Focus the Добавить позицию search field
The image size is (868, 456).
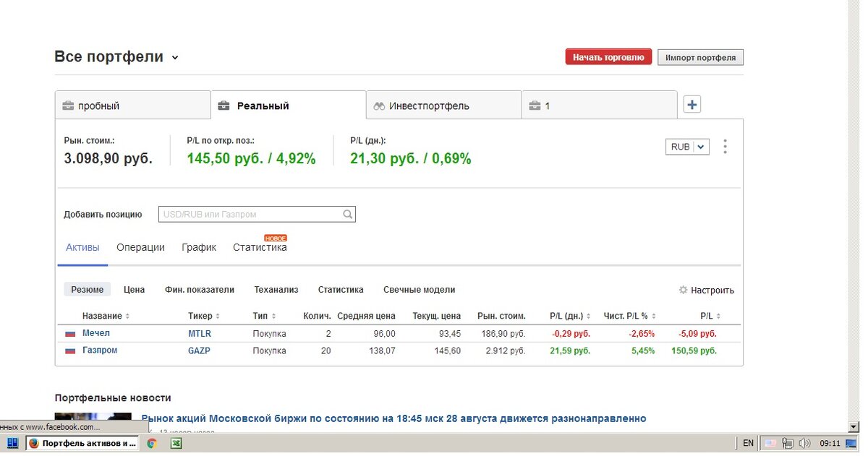257,214
